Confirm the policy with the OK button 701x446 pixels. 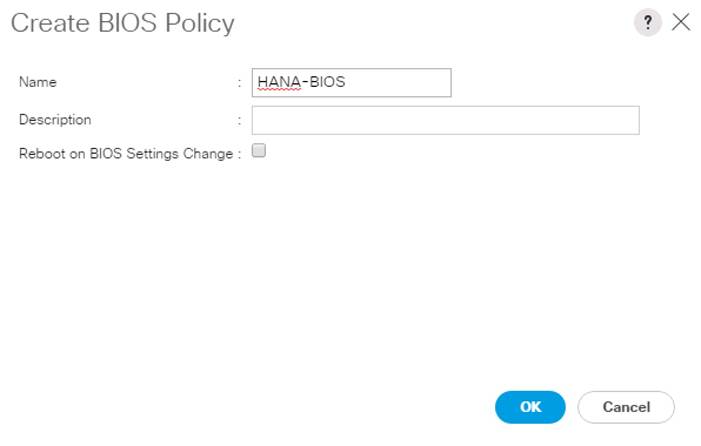point(530,407)
